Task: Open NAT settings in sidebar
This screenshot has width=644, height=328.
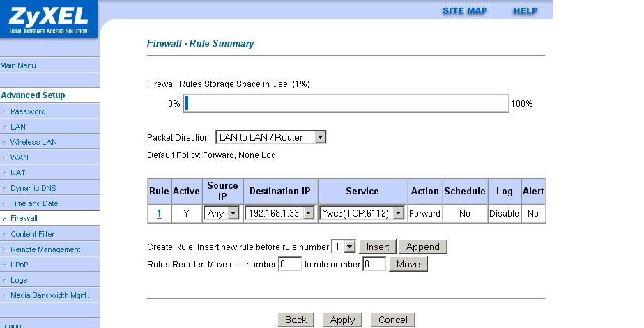Action: point(17,173)
